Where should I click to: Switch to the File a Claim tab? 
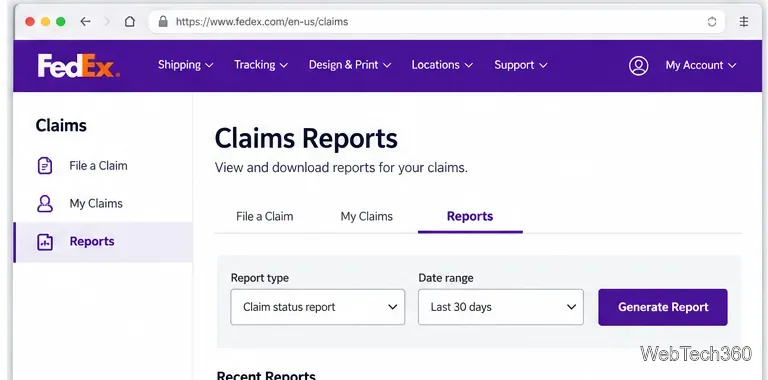pos(264,216)
